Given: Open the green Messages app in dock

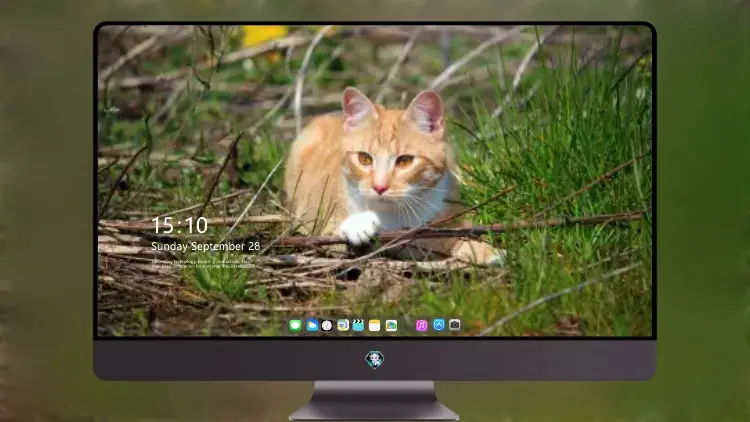Looking at the screenshot, I should tap(296, 325).
